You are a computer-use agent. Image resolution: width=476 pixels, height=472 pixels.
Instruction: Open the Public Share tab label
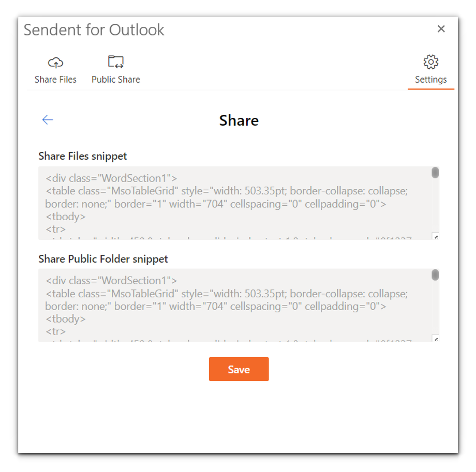(x=115, y=80)
